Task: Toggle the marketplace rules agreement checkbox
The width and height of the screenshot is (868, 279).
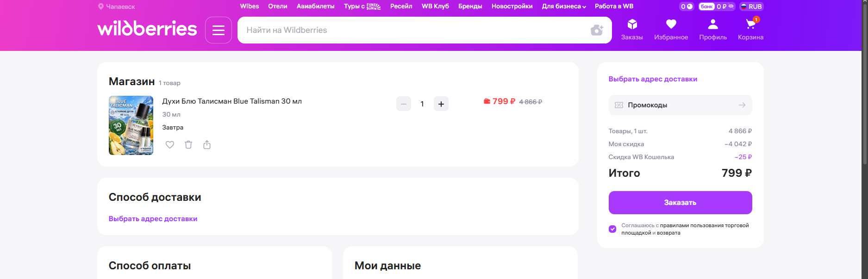Action: [x=612, y=229]
